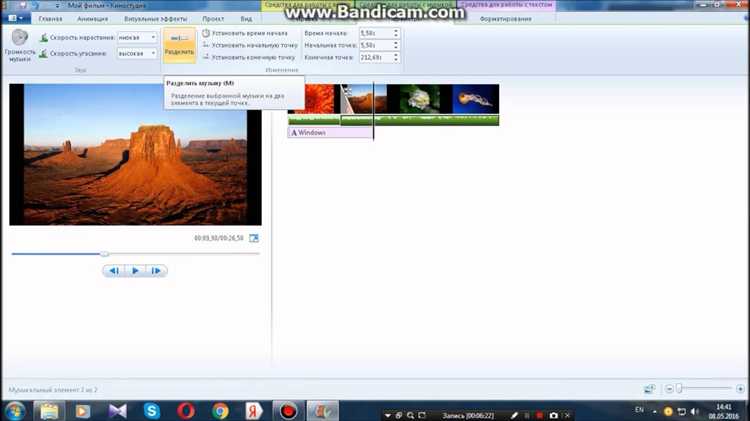
Task: Click the Bandicam red stop recording button
Action: point(540,415)
